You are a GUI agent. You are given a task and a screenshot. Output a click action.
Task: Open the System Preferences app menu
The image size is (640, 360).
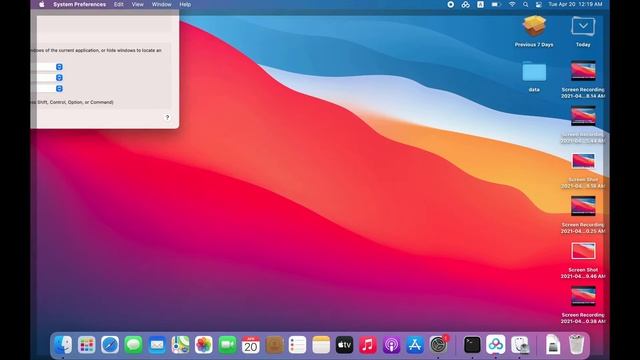click(x=80, y=4)
